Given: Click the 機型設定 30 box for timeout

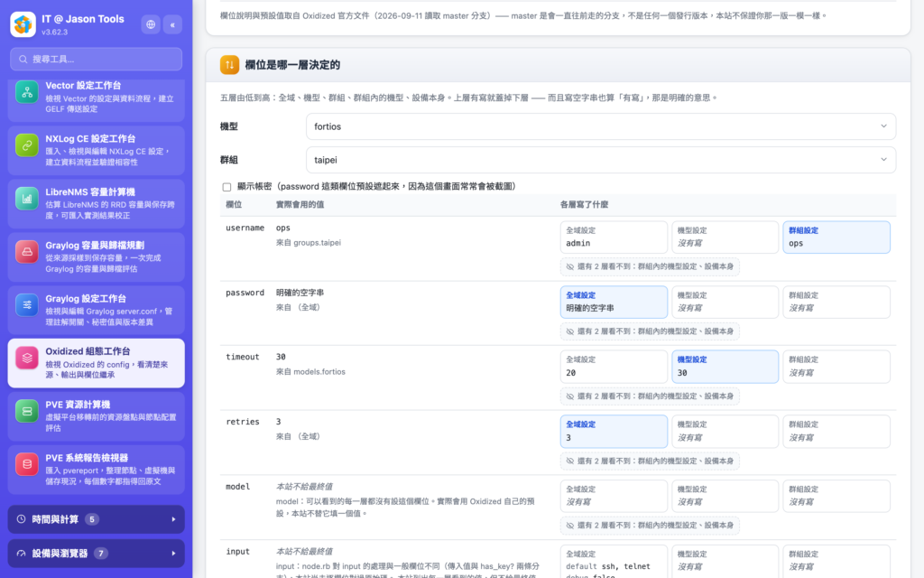Looking at the screenshot, I should pyautogui.click(x=725, y=367).
